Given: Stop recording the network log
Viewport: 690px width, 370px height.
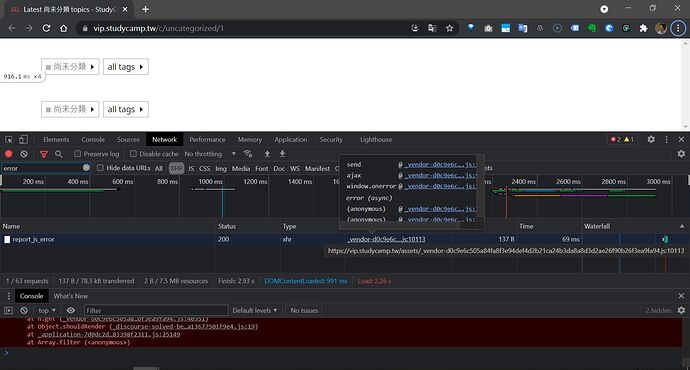Looking at the screenshot, I should pyautogui.click(x=8, y=154).
